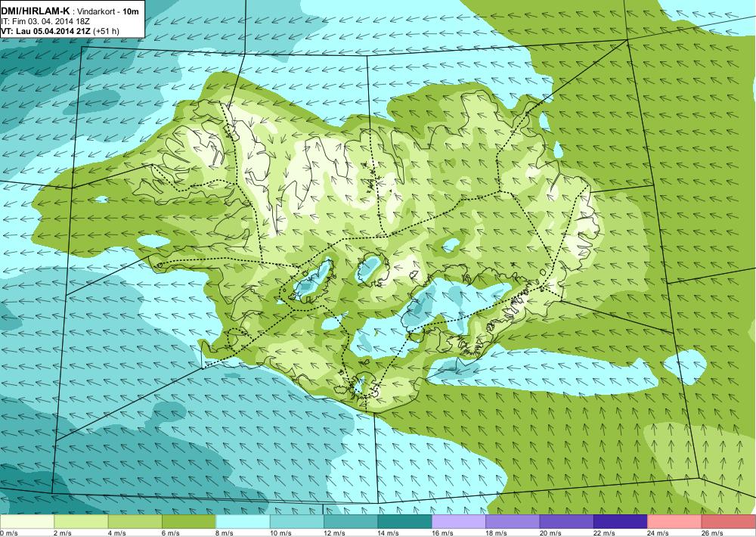756x537 pixels.
Task: Click the 20-22 m/s violet legend swatch
Action: click(567, 522)
